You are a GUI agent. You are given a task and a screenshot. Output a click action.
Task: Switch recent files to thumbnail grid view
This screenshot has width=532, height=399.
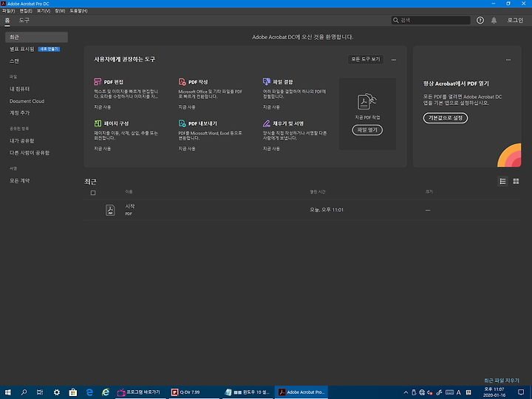[x=516, y=182]
